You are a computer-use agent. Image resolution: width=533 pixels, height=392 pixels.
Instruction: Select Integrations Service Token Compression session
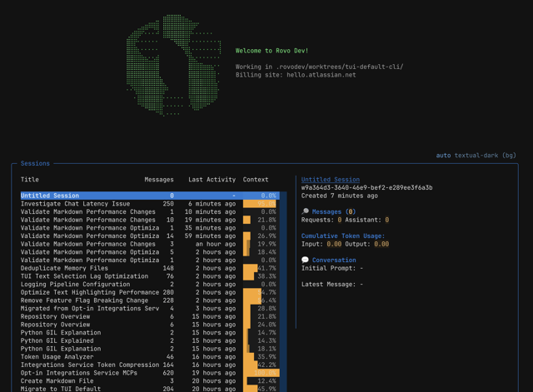[150, 365]
